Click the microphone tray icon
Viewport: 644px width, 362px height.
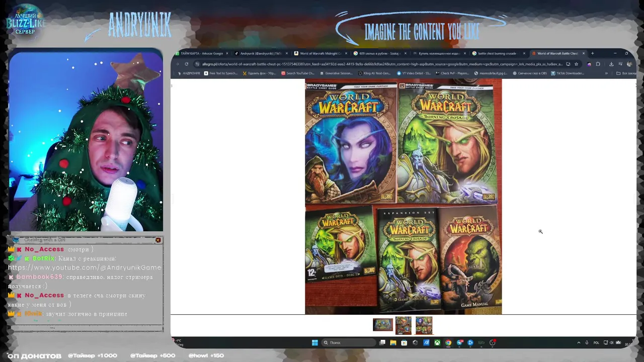(587, 342)
